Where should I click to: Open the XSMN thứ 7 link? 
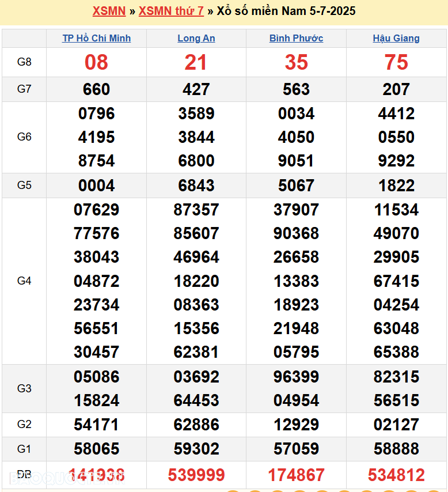coord(171,11)
